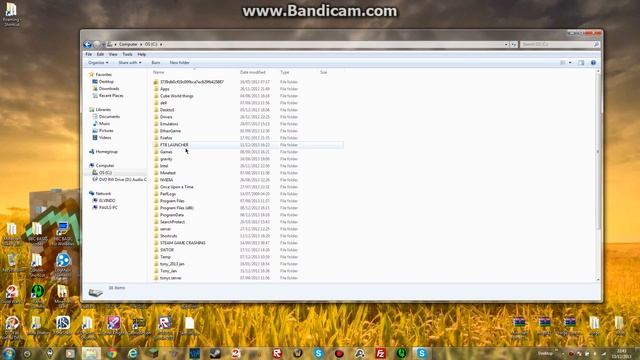Open the Tools menu
The height and width of the screenshot is (360, 640).
(x=127, y=54)
